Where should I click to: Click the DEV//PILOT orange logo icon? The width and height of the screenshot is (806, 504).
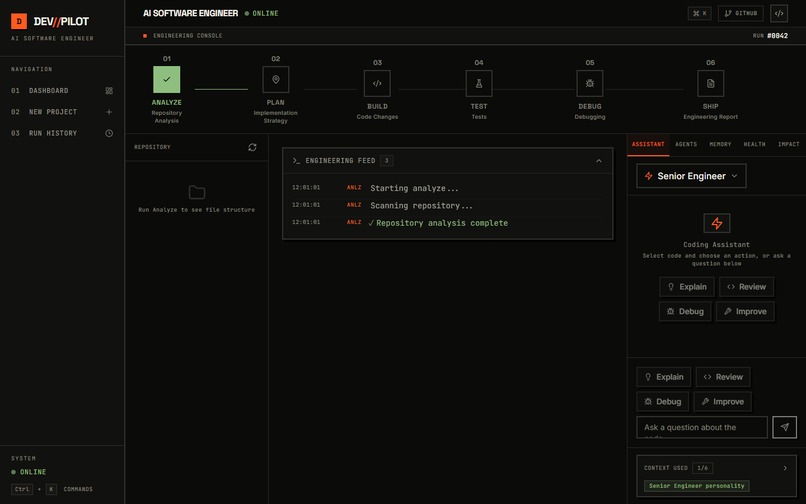click(19, 21)
